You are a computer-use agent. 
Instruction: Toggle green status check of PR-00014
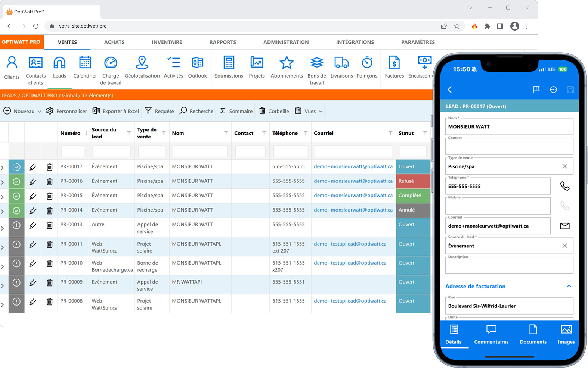coord(16,210)
